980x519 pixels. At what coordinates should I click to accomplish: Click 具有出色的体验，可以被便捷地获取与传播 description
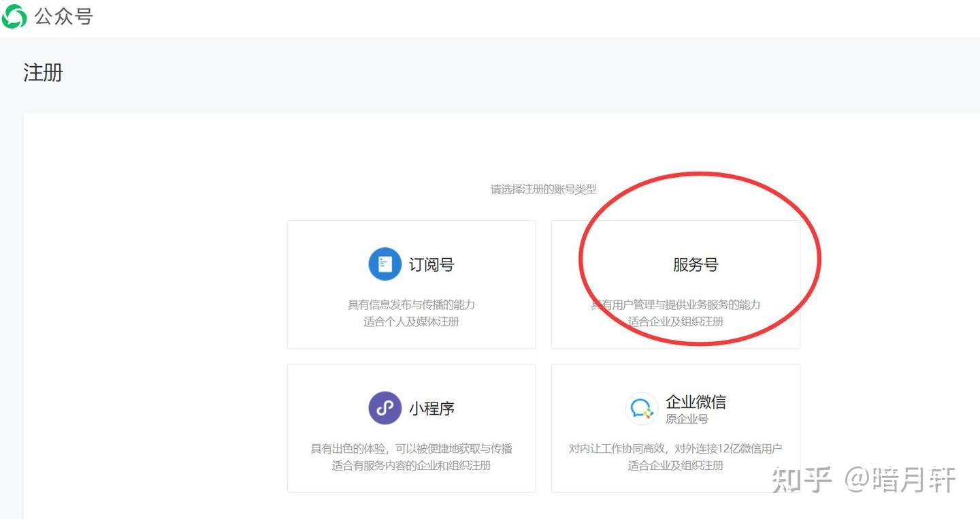(411, 449)
